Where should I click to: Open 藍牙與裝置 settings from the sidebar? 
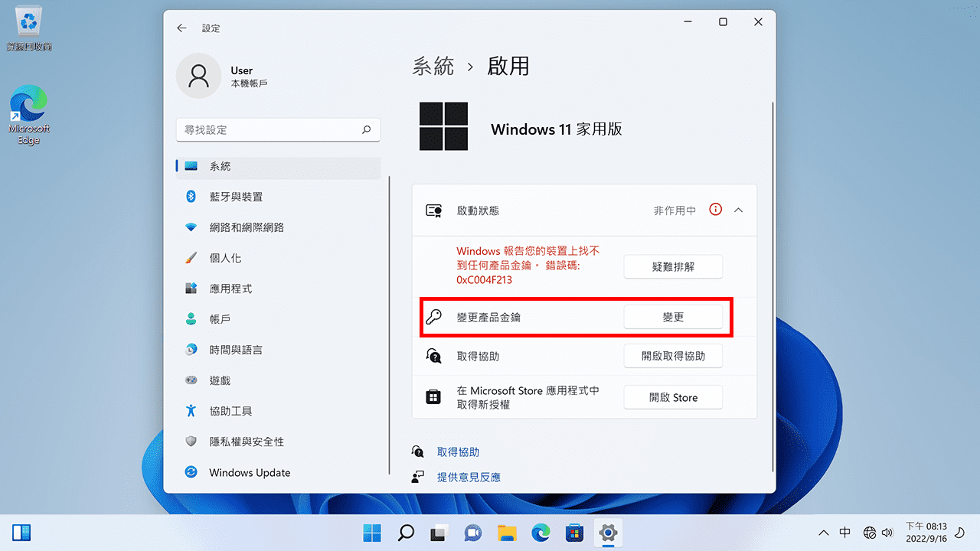[x=234, y=197]
